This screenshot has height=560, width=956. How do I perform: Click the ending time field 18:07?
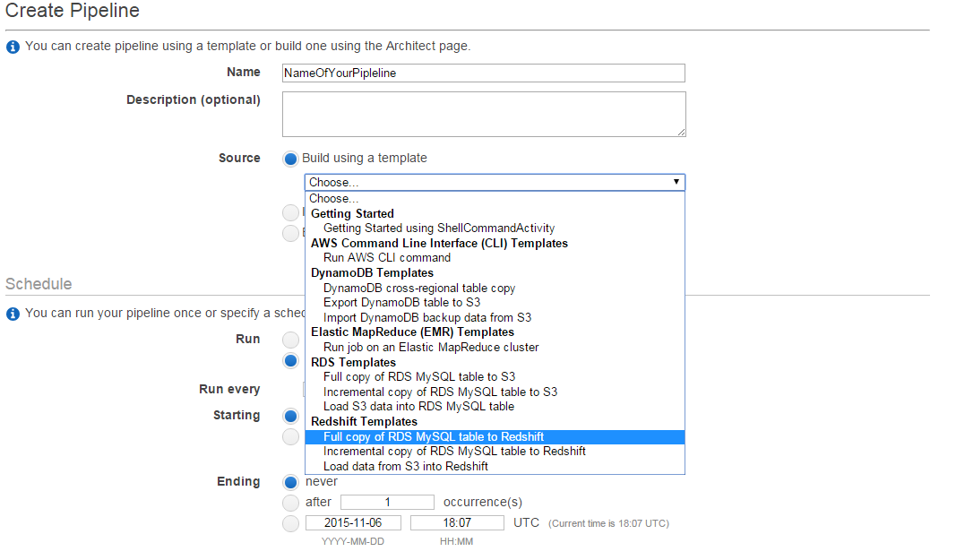457,523
